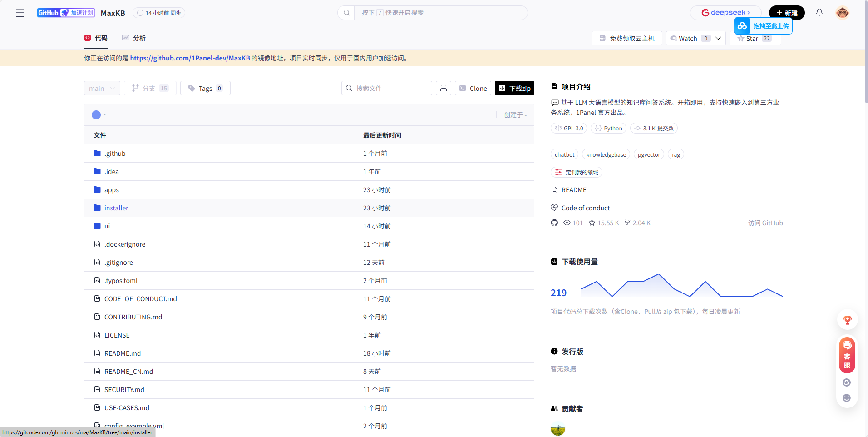Image resolution: width=868 pixels, height=437 pixels.
Task: Click the + 新建 button
Action: [x=787, y=13]
